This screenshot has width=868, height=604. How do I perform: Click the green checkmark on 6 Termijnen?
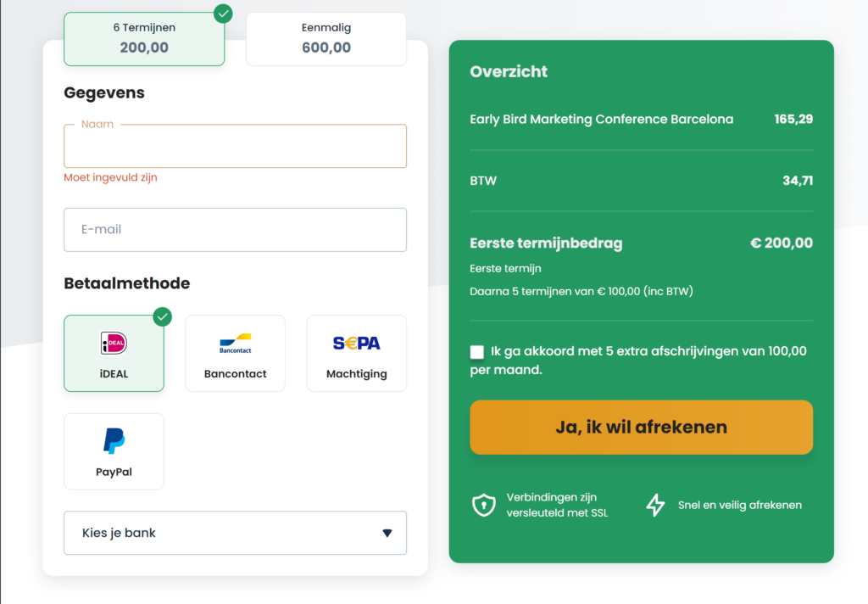pos(223,14)
